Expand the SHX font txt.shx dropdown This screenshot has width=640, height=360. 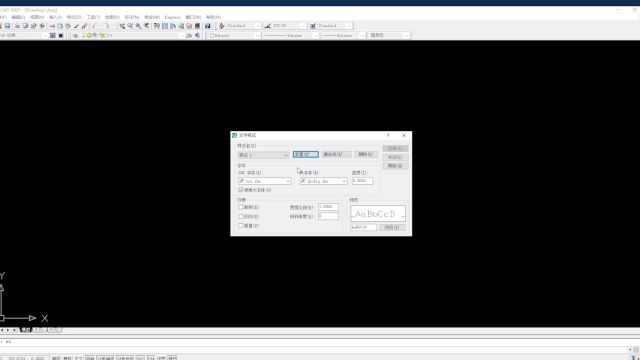click(264, 181)
